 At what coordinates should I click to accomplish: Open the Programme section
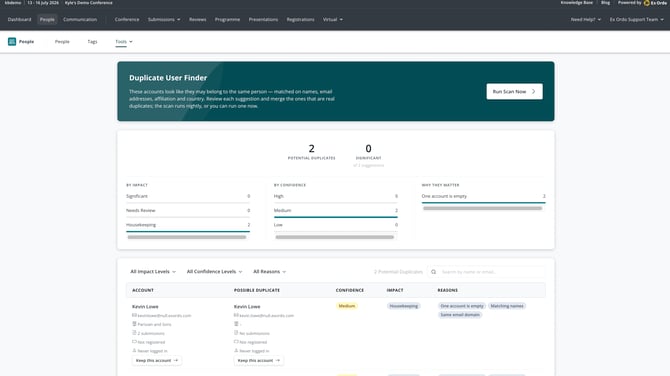click(x=227, y=19)
